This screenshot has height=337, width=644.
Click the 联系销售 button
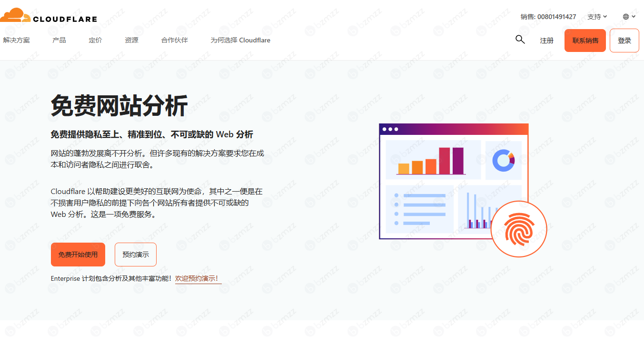point(585,41)
